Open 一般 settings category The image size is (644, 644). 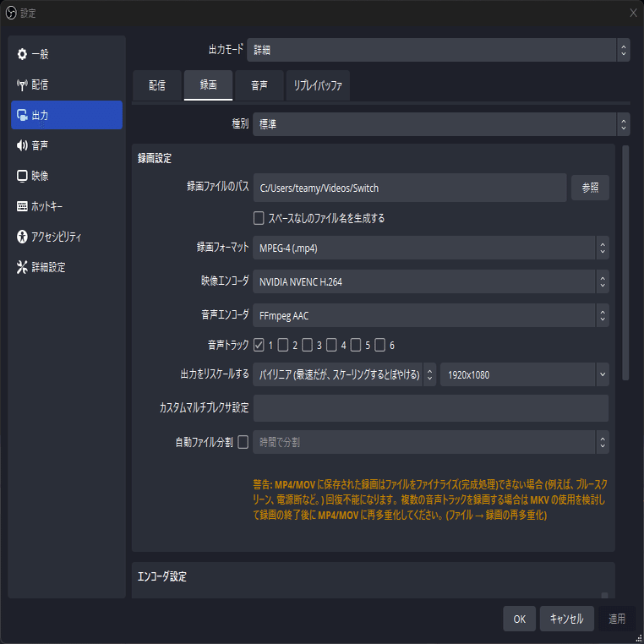pyautogui.click(x=67, y=54)
